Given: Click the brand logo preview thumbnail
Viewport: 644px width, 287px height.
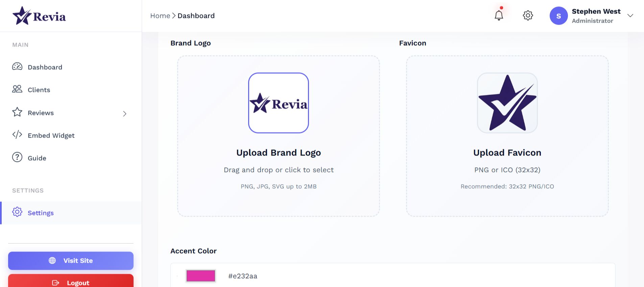Looking at the screenshot, I should coord(279,103).
